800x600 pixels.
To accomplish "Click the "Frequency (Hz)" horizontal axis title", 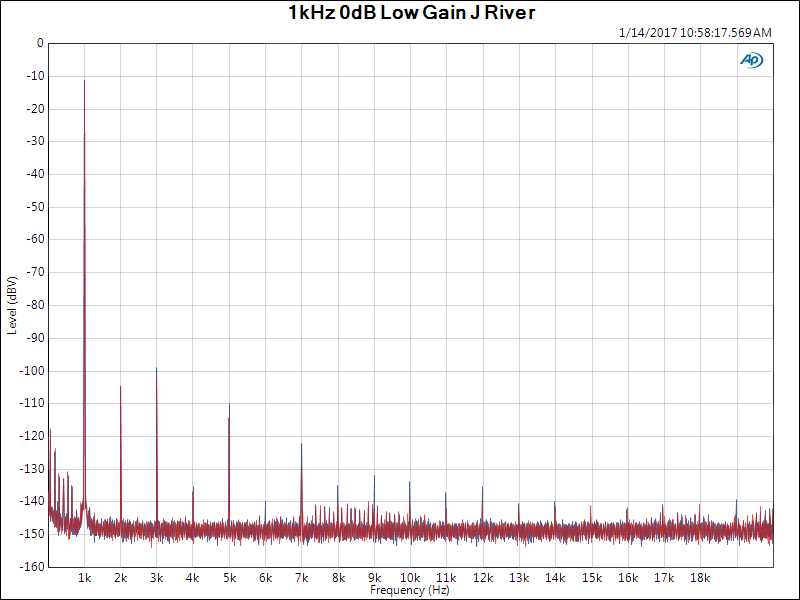I will (x=410, y=590).
